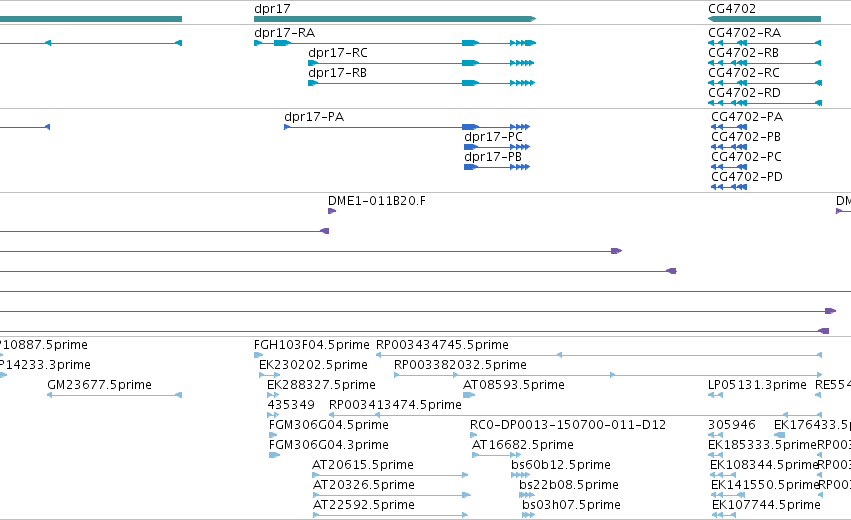
Task: Select EST EK185333.5prime
Action: (x=763, y=445)
